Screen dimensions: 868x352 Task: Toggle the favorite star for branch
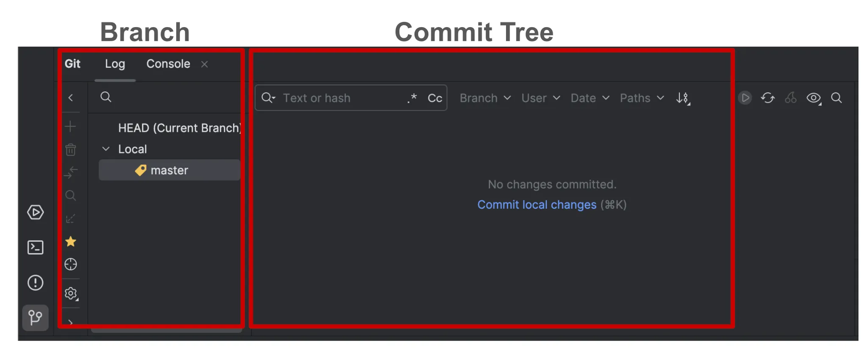pyautogui.click(x=71, y=242)
